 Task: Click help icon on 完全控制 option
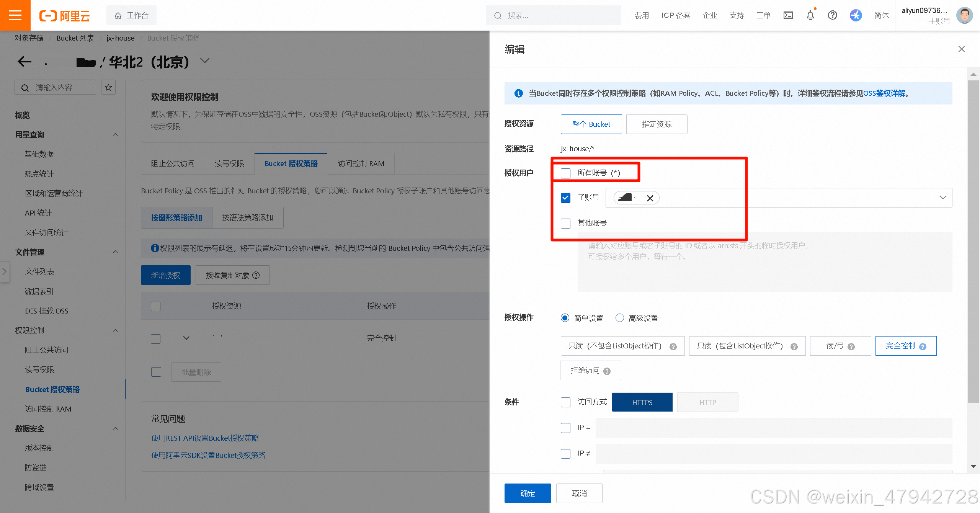pyautogui.click(x=923, y=347)
